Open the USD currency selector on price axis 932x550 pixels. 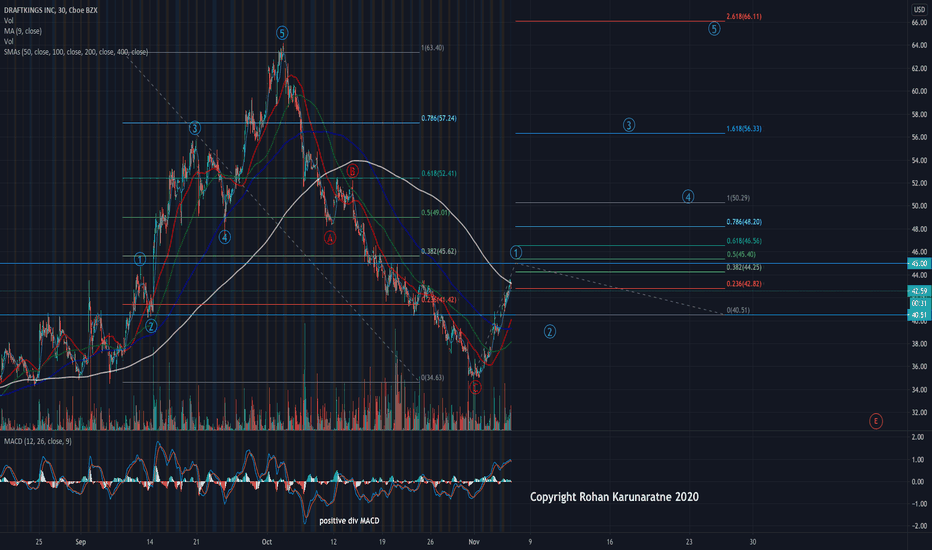pyautogui.click(x=919, y=10)
